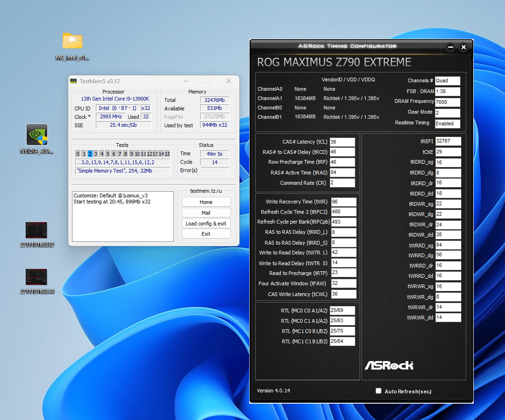Click the RTL (MC0 C0 A1/A2) field
The width and height of the screenshot is (505, 420).
pos(343,311)
